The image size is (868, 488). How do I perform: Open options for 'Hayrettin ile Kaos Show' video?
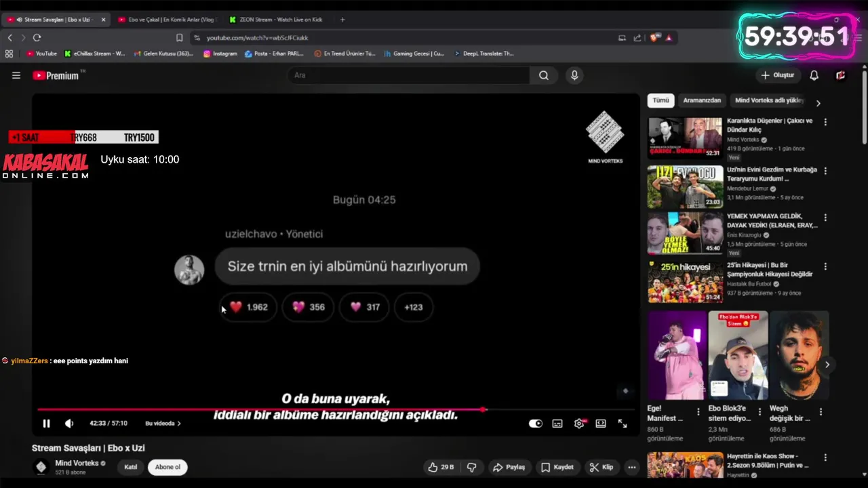click(x=825, y=457)
